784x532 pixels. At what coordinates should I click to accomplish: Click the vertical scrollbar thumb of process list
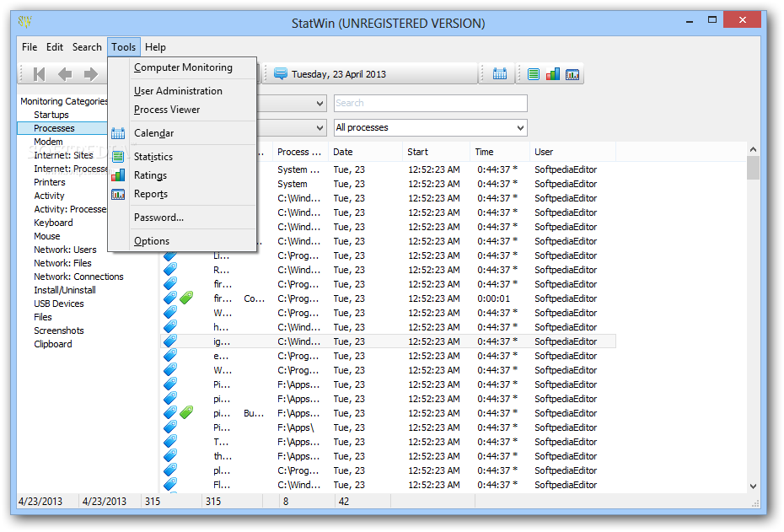point(753,168)
